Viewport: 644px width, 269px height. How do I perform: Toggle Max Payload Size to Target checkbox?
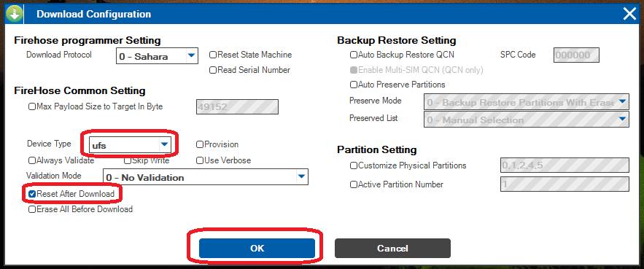pyautogui.click(x=32, y=106)
